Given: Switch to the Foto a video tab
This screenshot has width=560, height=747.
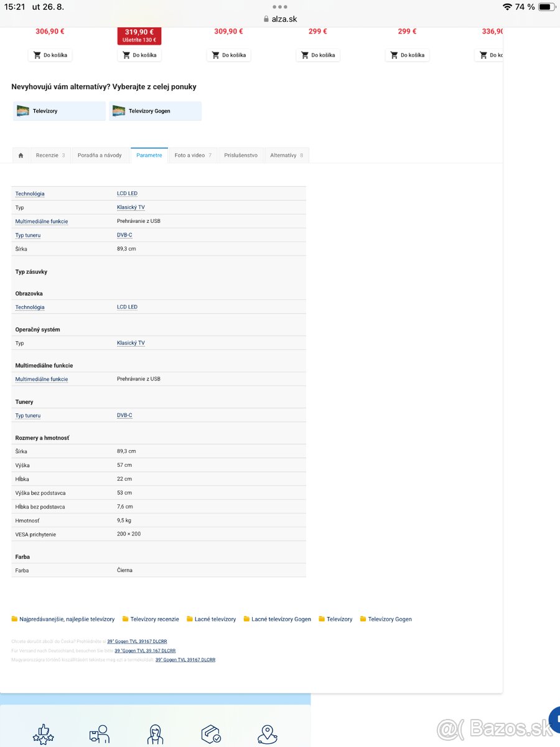Looking at the screenshot, I should pos(192,156).
